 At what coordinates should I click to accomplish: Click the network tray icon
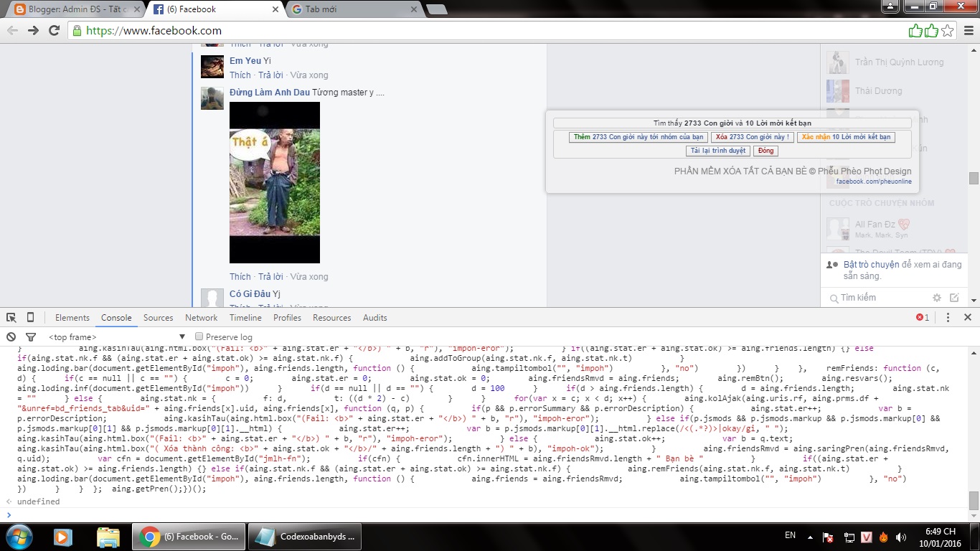pyautogui.click(x=848, y=537)
